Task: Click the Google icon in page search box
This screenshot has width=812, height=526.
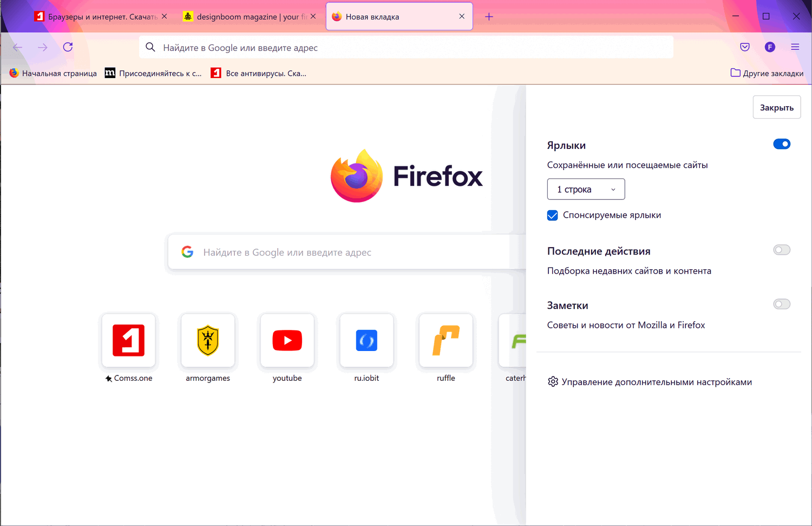Action: coord(187,252)
